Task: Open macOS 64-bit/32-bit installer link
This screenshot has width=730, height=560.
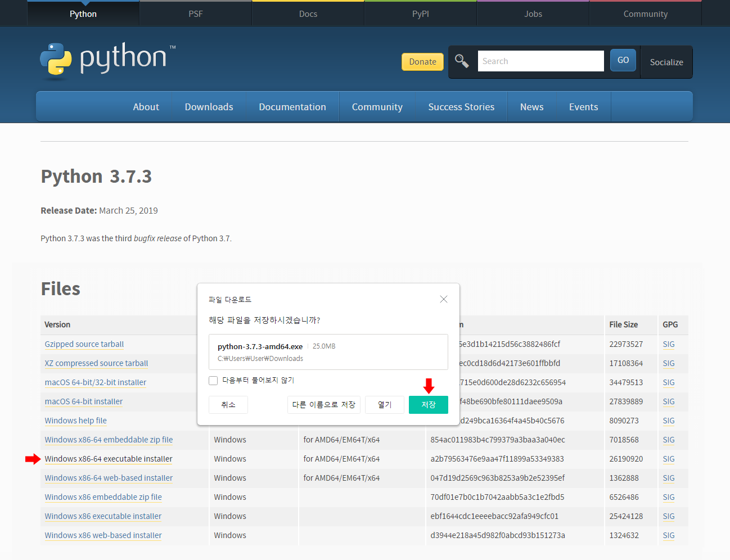Action: click(x=96, y=382)
